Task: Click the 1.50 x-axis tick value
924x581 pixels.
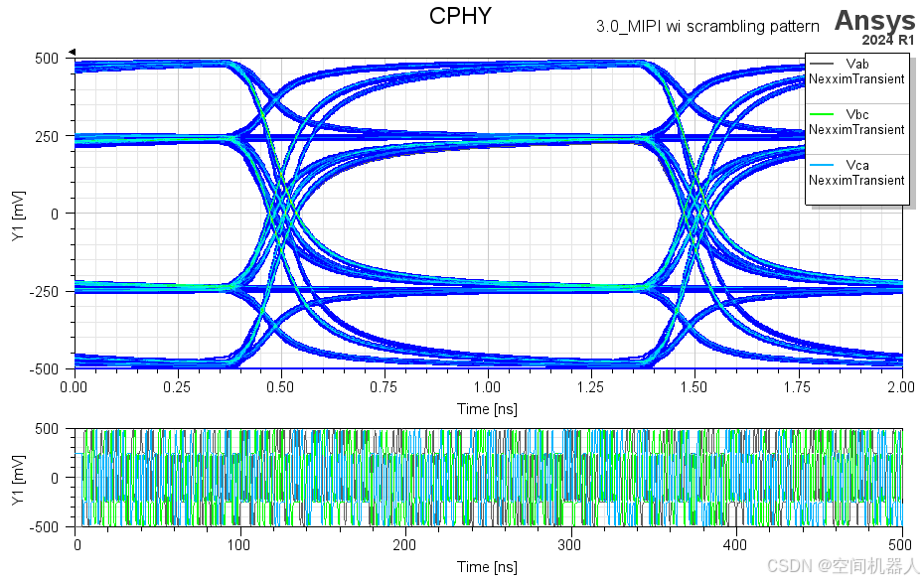Action: pyautogui.click(x=693, y=387)
